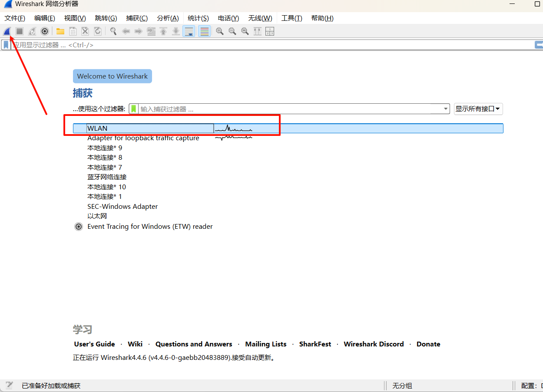The width and height of the screenshot is (543, 392).
Task: Click the ETW reader gear icon
Action: (x=79, y=227)
